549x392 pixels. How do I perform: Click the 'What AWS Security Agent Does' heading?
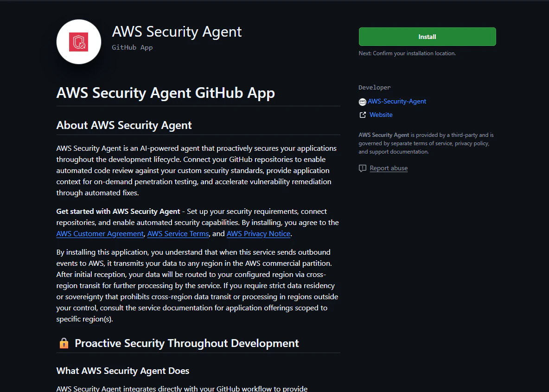coord(123,371)
